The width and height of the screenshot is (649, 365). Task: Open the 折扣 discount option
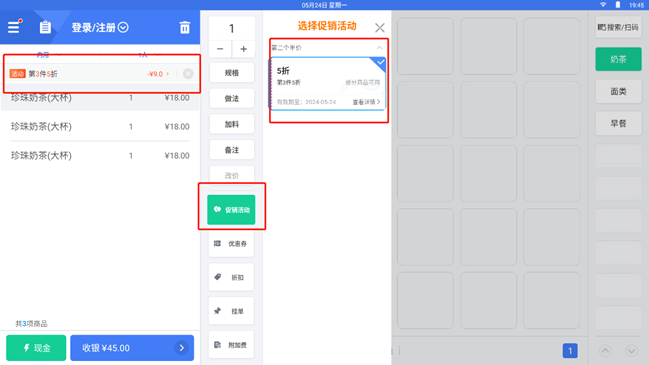tap(231, 277)
